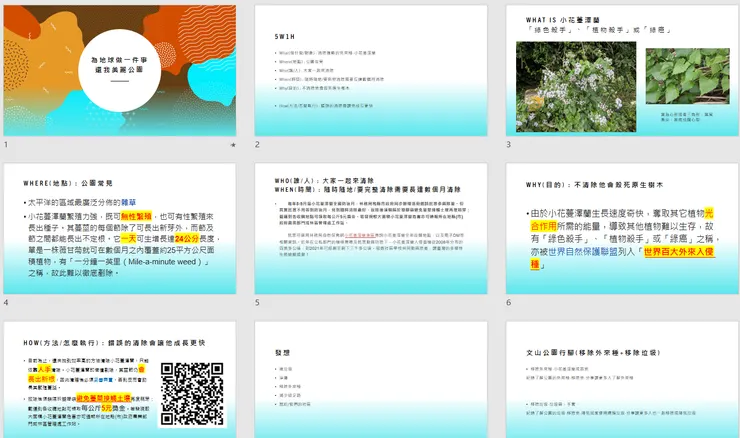
Task: Select slide 1 title thumbnail with colorful background
Action: (x=120, y=70)
